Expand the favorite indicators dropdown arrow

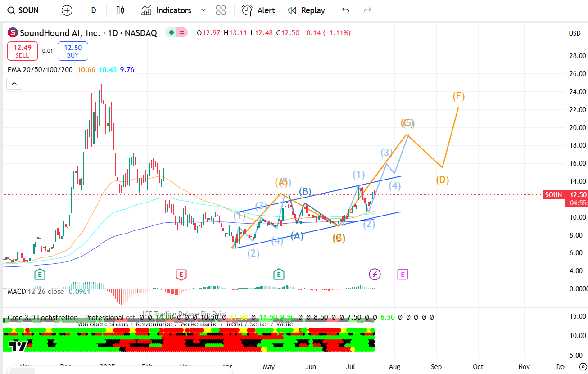203,10
